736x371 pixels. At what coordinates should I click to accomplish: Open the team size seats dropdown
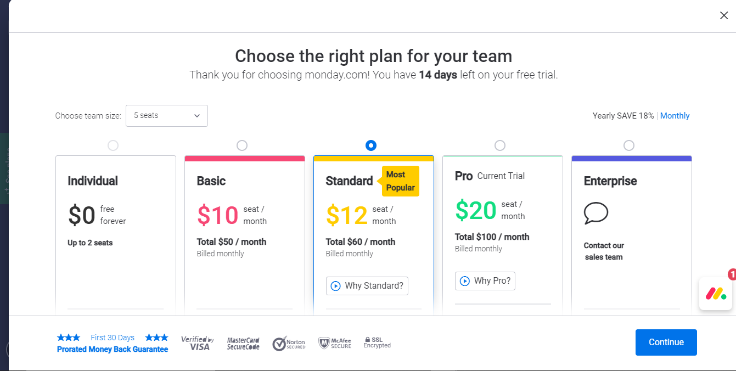(167, 116)
